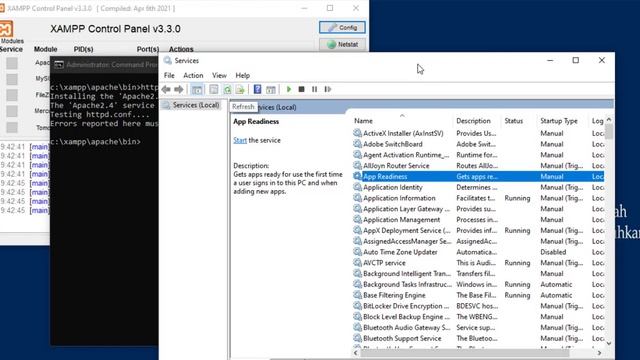The width and height of the screenshot is (640, 360).
Task: Stop the service with the square stop icon
Action: pyautogui.click(x=301, y=89)
